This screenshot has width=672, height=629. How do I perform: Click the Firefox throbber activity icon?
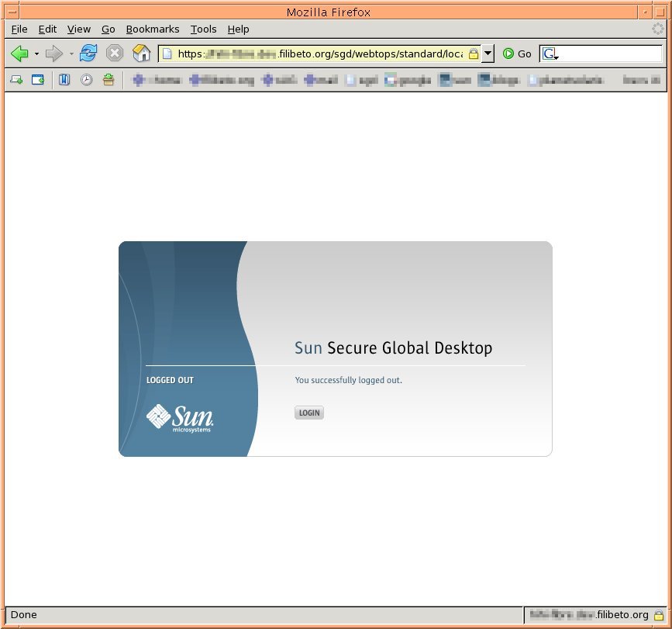click(x=658, y=29)
